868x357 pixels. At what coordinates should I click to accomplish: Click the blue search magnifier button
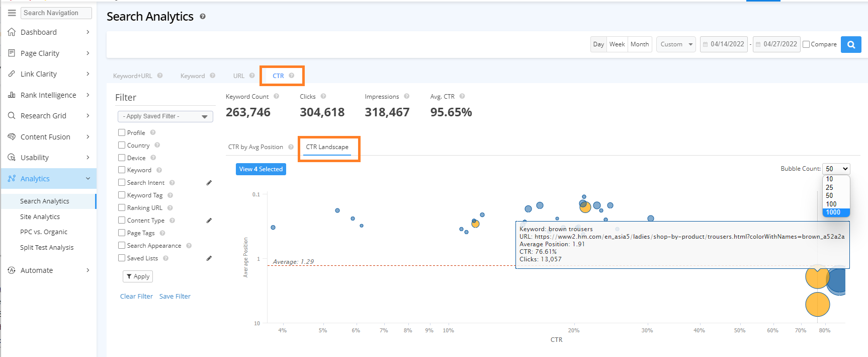coord(850,44)
